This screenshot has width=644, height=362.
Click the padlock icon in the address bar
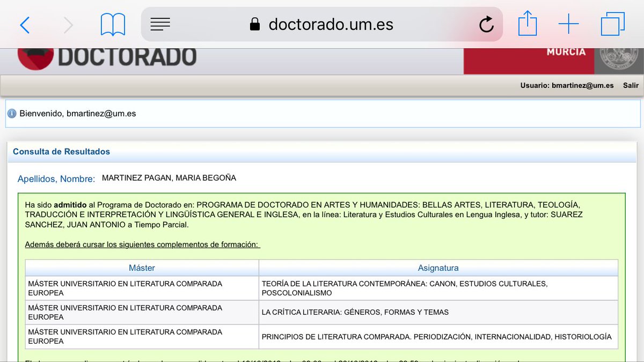click(254, 24)
